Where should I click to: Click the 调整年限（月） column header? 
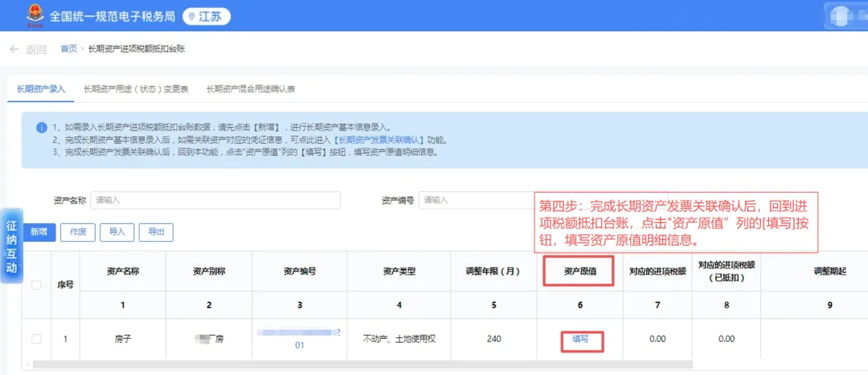click(x=493, y=271)
